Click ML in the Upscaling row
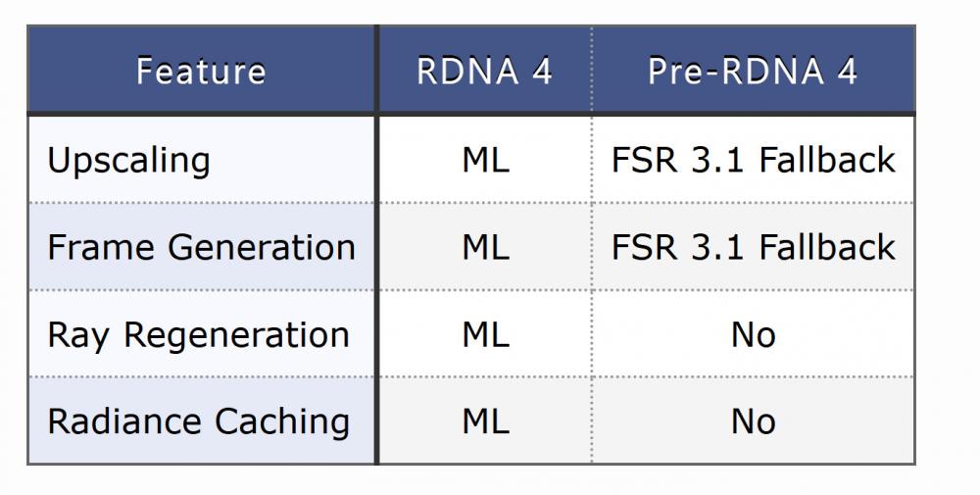The image size is (980, 495). click(485, 161)
